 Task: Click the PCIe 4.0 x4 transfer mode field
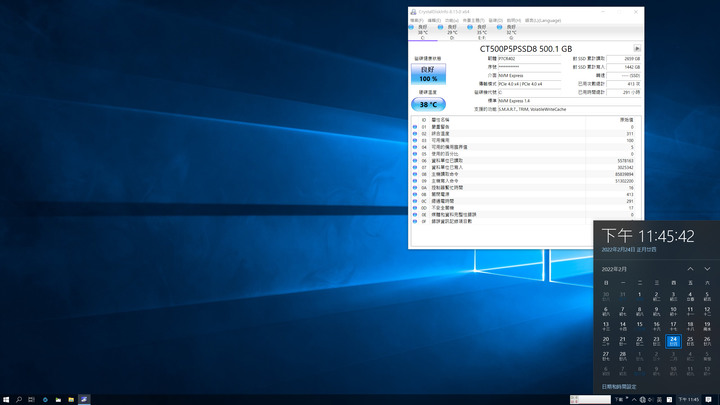pyautogui.click(x=529, y=84)
